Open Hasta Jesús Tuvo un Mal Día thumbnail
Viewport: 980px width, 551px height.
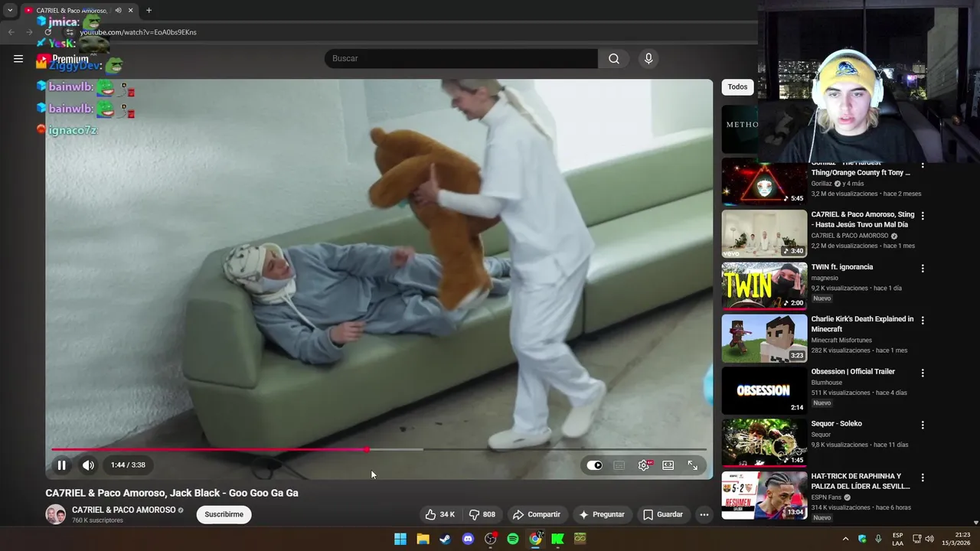pyautogui.click(x=764, y=234)
